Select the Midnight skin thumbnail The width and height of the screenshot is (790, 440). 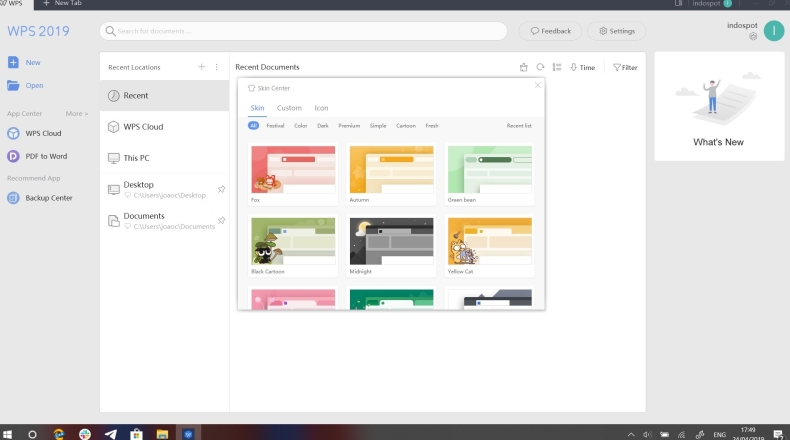392,241
